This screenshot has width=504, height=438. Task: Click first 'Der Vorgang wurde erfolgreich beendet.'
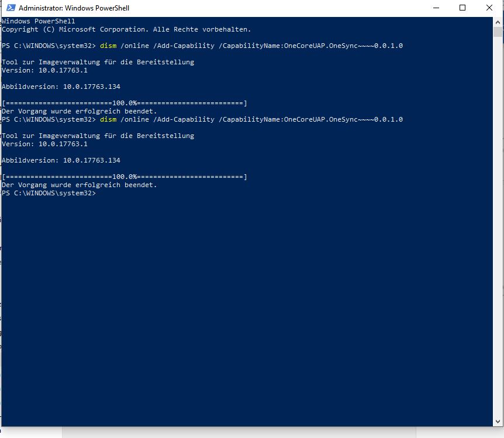tap(79, 111)
